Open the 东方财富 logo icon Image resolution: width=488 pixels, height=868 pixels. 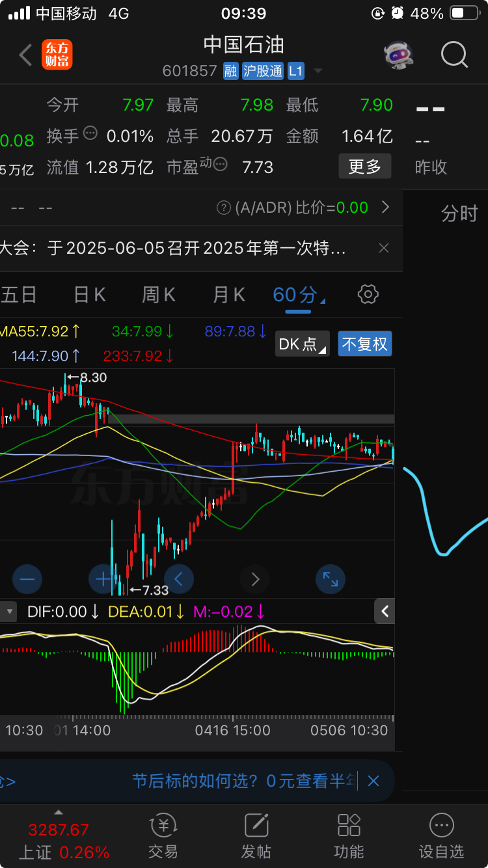coord(57,55)
